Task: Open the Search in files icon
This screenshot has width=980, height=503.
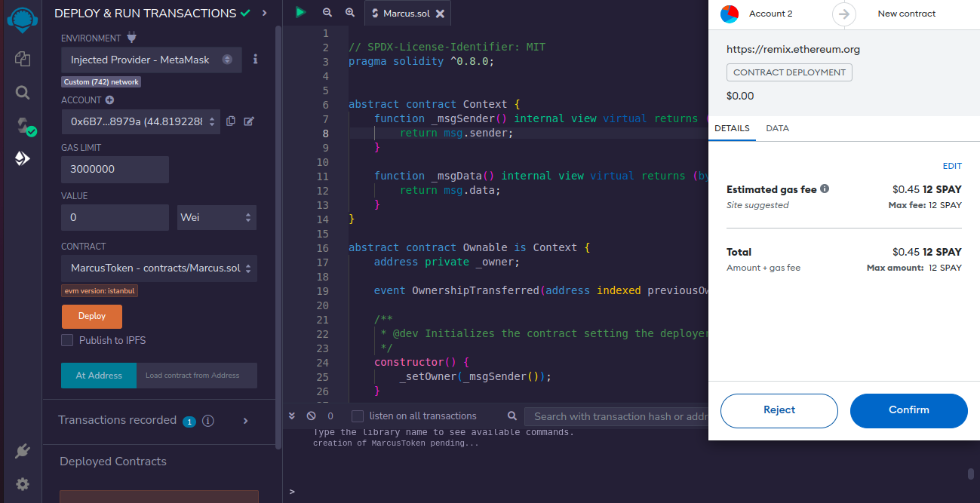Action: (x=23, y=93)
